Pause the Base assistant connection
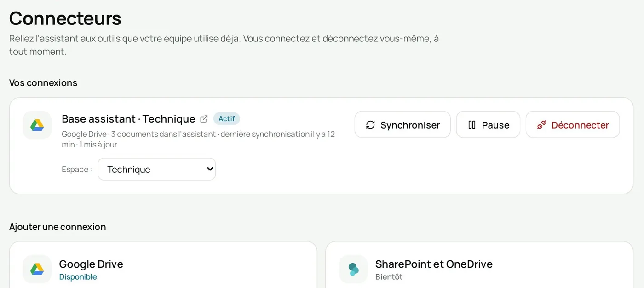The image size is (644, 288). 488,125
